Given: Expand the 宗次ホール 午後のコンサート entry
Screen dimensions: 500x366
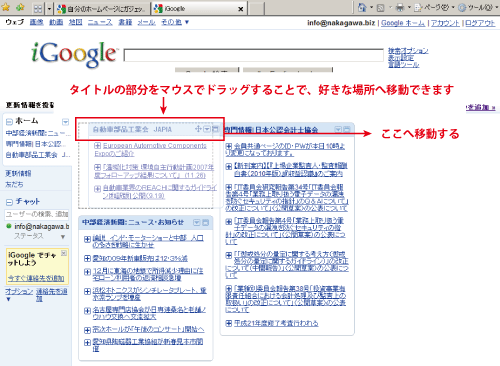Looking at the screenshot, I should coord(87,330).
